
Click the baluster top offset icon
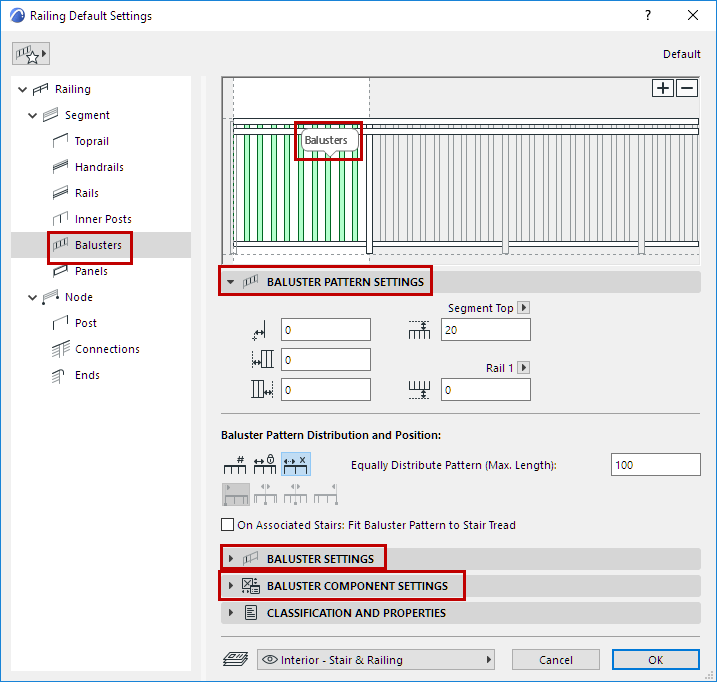[419, 330]
